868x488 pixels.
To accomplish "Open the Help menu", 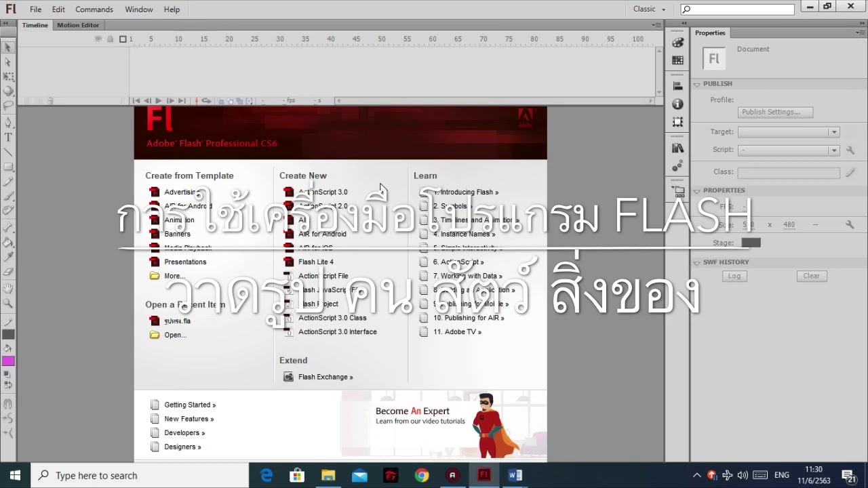I will tap(172, 9).
